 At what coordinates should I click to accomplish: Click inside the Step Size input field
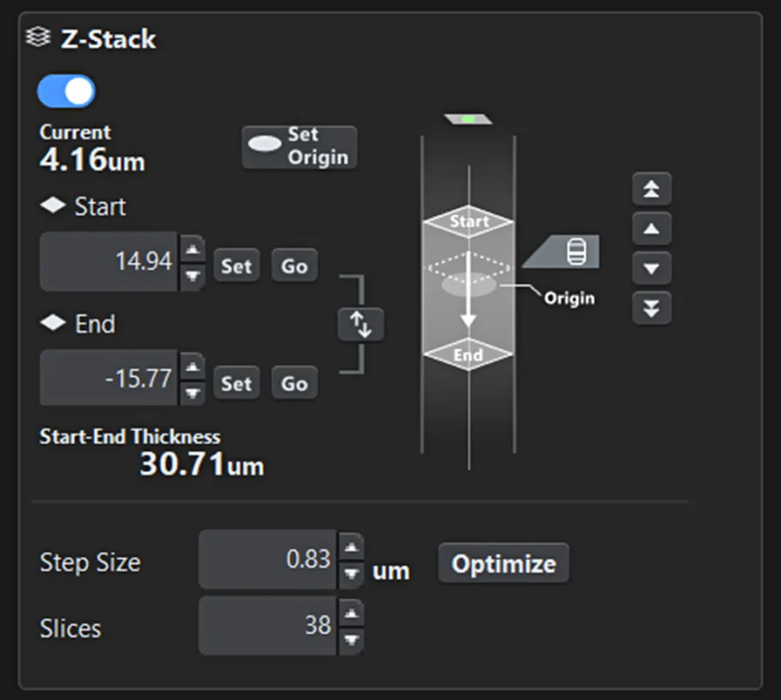pyautogui.click(x=270, y=561)
